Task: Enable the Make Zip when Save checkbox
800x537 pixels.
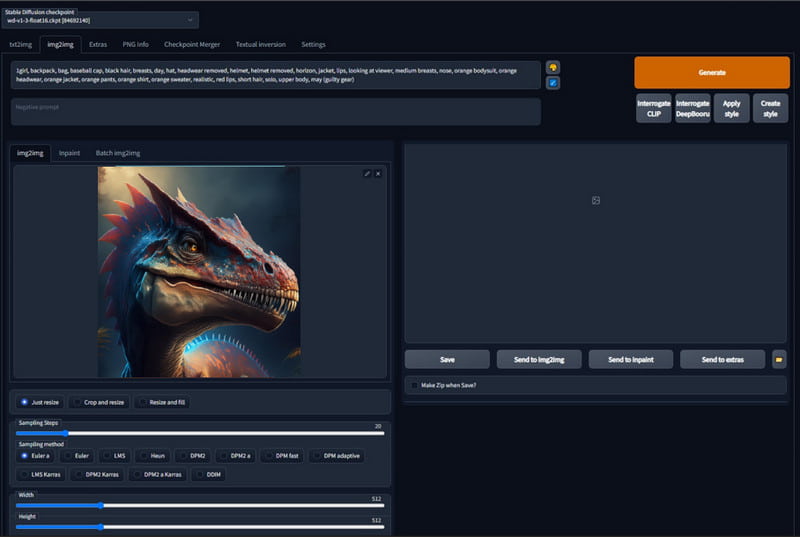Action: pyautogui.click(x=415, y=385)
